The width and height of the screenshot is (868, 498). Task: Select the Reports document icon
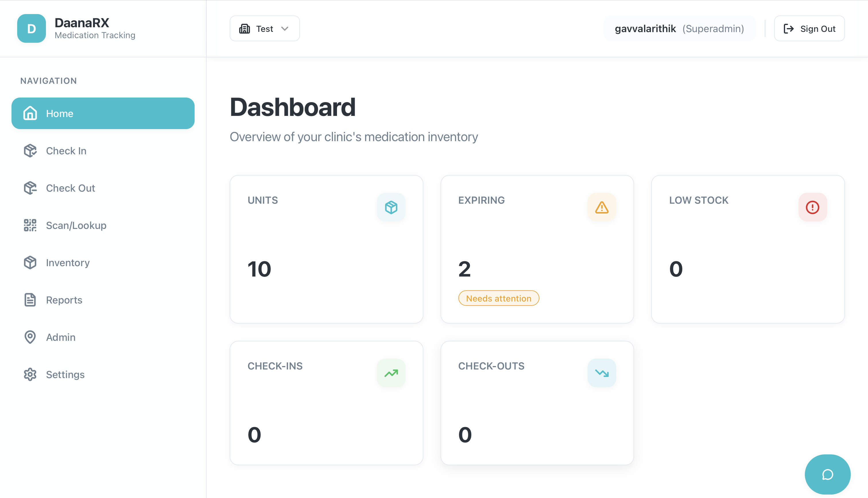point(30,299)
